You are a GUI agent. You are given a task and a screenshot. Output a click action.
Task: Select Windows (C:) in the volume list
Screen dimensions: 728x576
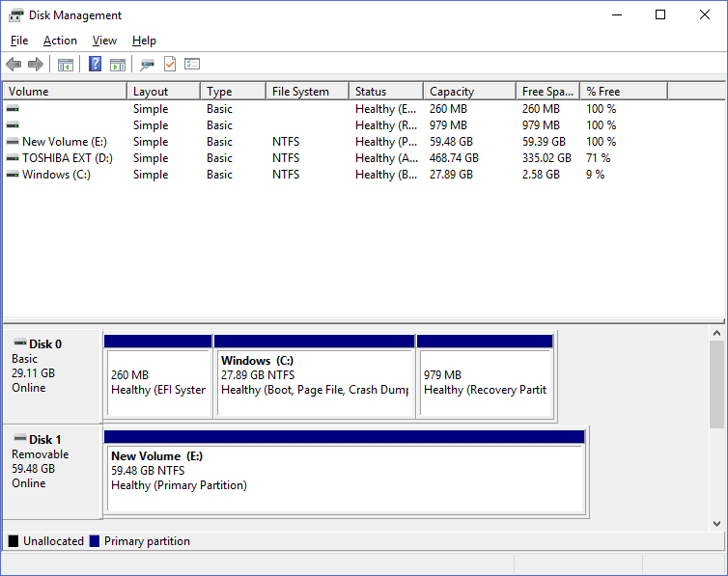click(x=58, y=175)
